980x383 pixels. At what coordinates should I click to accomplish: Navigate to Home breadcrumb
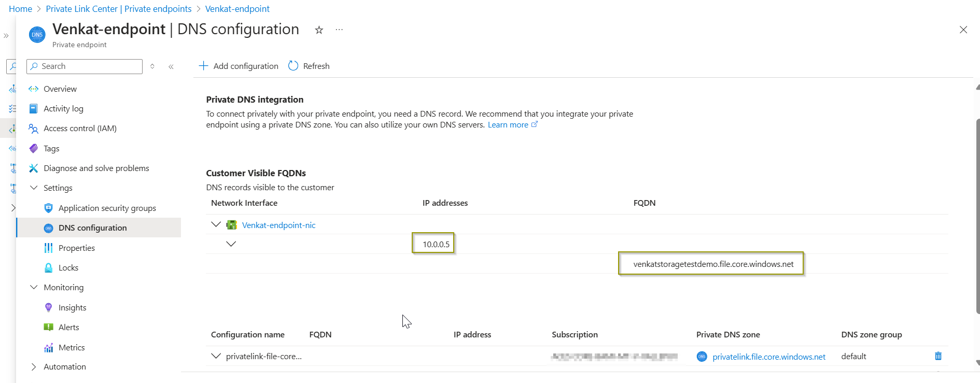tap(20, 9)
